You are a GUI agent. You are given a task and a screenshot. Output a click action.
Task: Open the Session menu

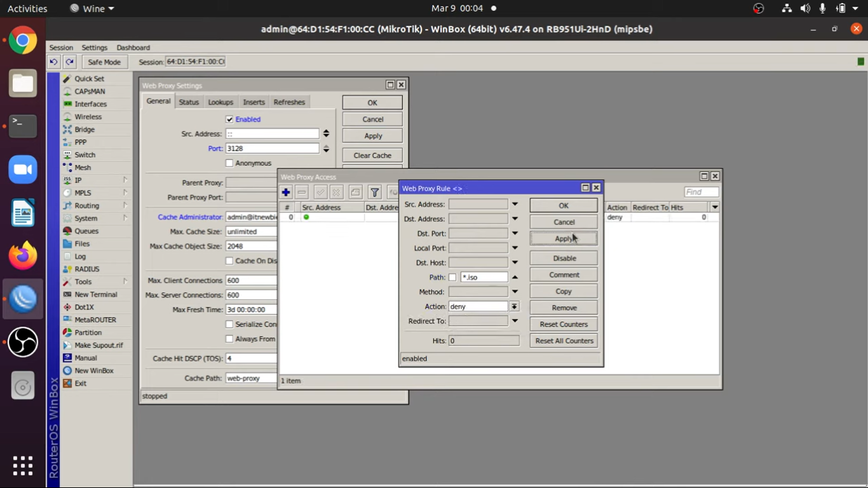(x=61, y=48)
